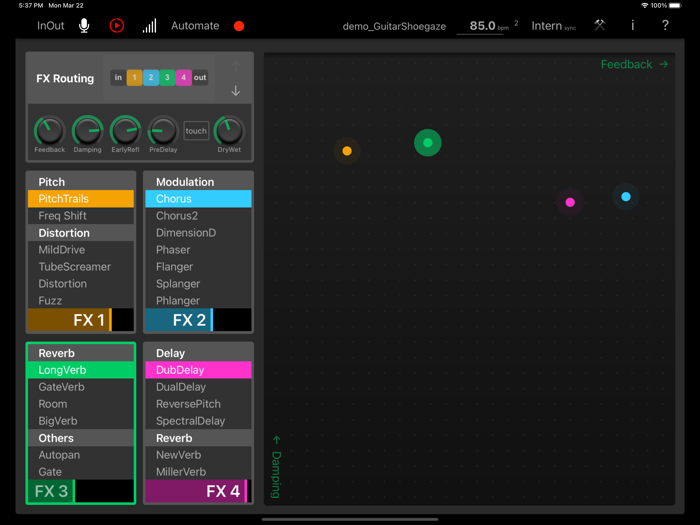Select Room reverb effect
Viewport: 700px width, 525px height.
81,404
